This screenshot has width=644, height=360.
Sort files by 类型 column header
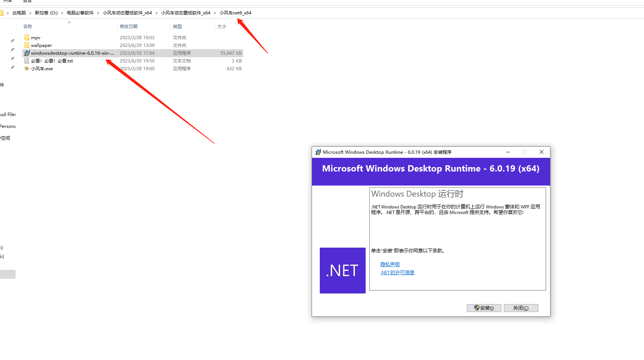[x=177, y=27]
